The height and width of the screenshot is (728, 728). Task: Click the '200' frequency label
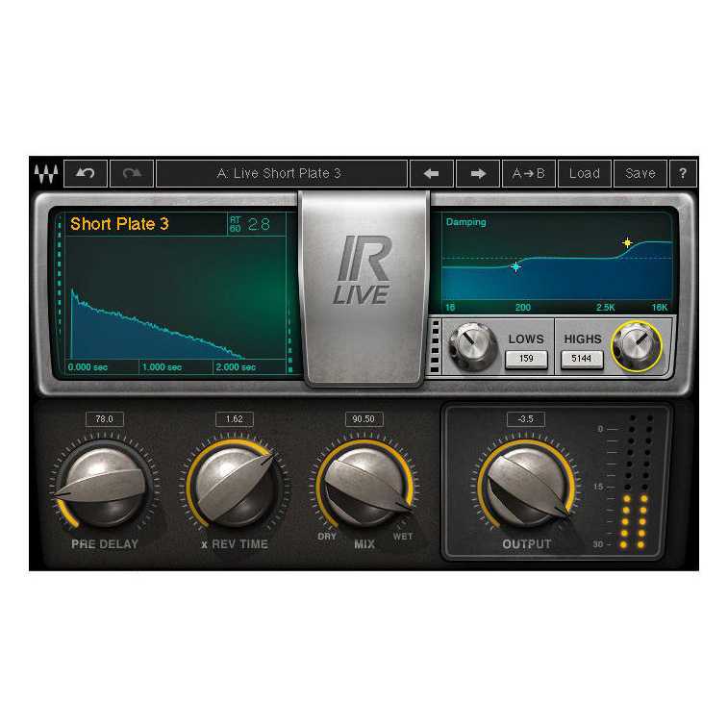coord(523,308)
